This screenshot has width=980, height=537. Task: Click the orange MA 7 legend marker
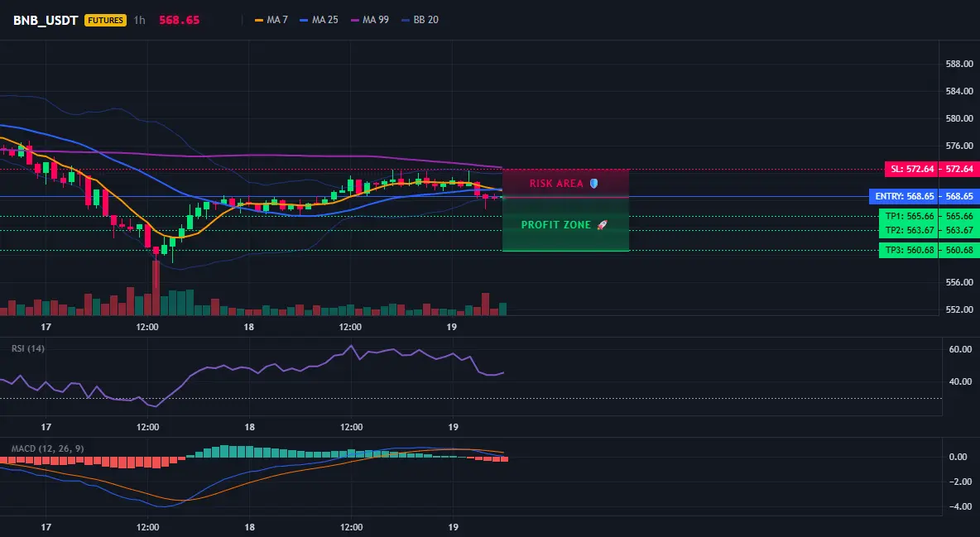coord(259,20)
